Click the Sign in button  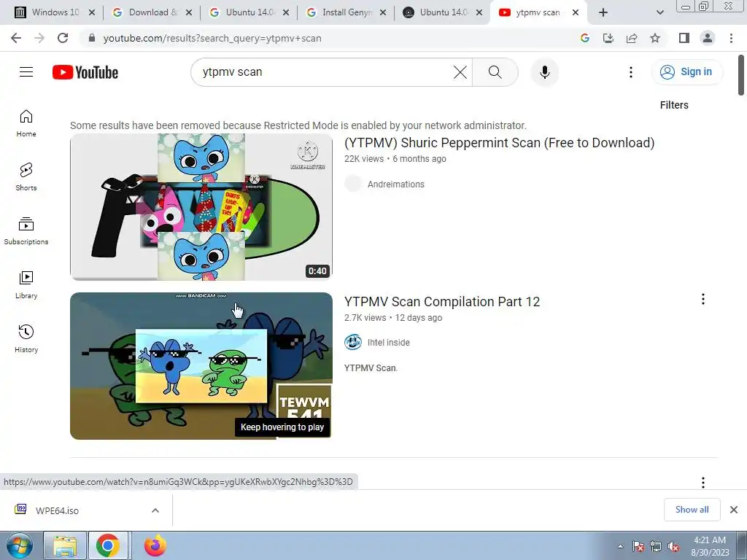687,72
